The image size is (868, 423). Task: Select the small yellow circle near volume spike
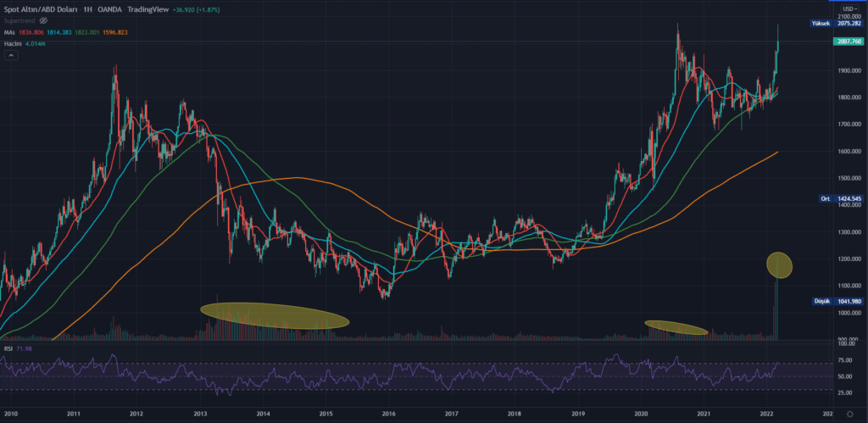[x=779, y=265]
